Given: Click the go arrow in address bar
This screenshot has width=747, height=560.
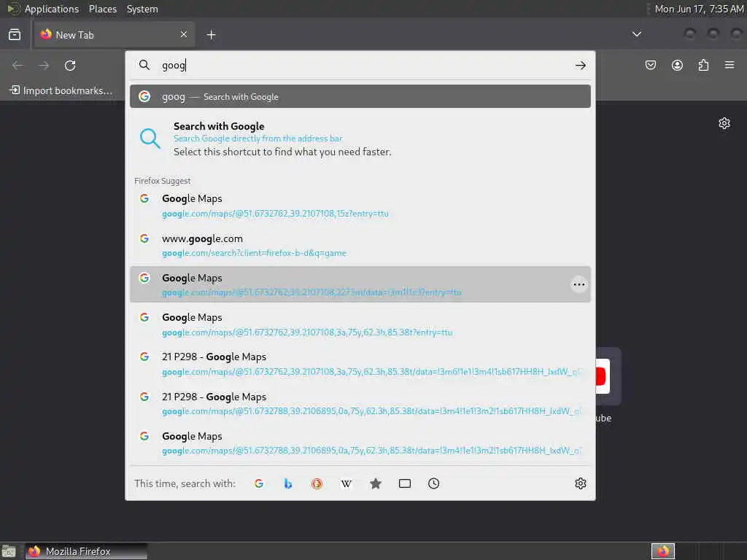Looking at the screenshot, I should tap(580, 65).
